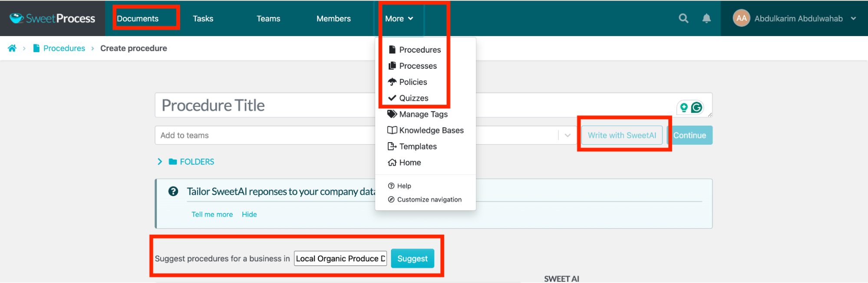Expand the FOLDERS section
Screen dimensions: 868x283
[160, 162]
